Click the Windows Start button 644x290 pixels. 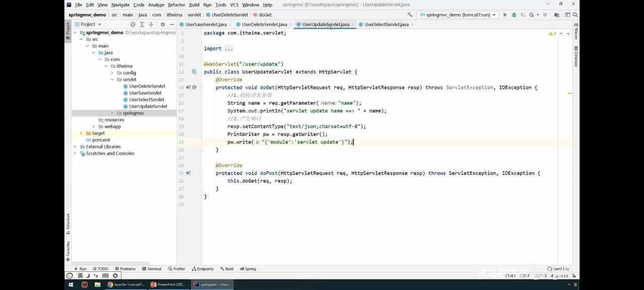(71, 284)
